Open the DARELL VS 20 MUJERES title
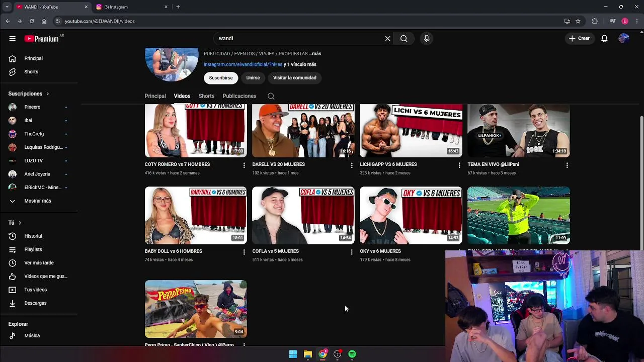This screenshot has height=362, width=644. tap(278, 164)
